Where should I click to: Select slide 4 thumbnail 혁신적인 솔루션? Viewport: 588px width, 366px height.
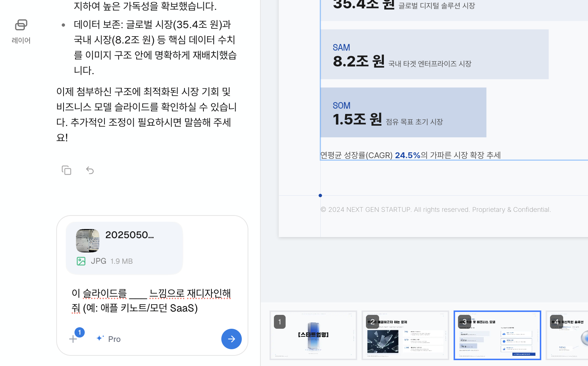[x=567, y=335]
